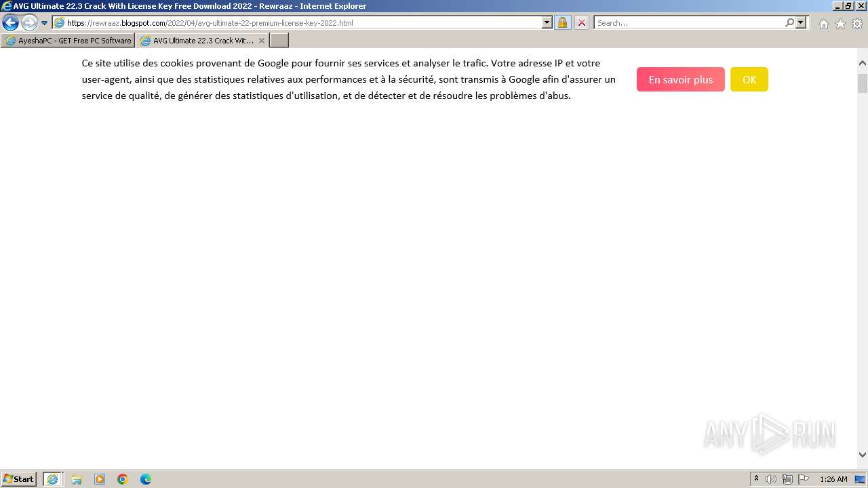Screen dimensions: 868x488
Task: Click the scrollbar up arrow
Action: (863, 63)
